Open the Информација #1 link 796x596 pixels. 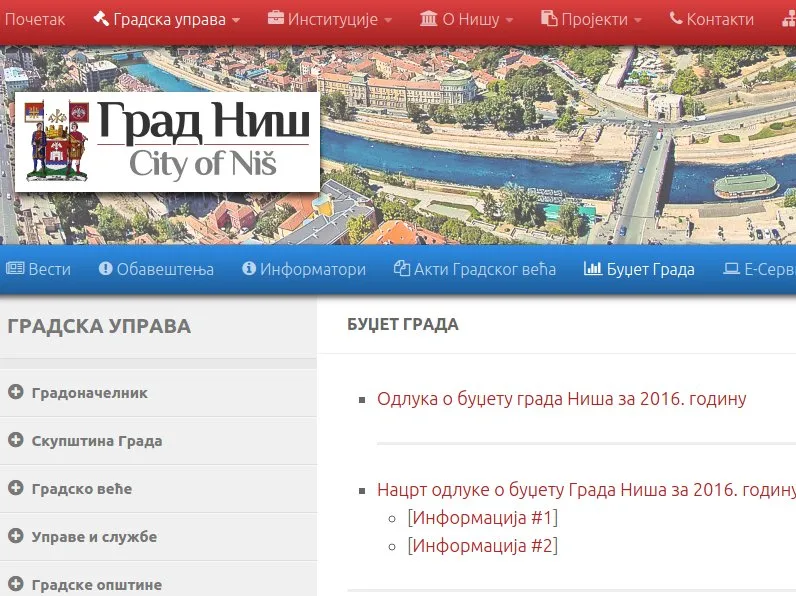[482, 518]
